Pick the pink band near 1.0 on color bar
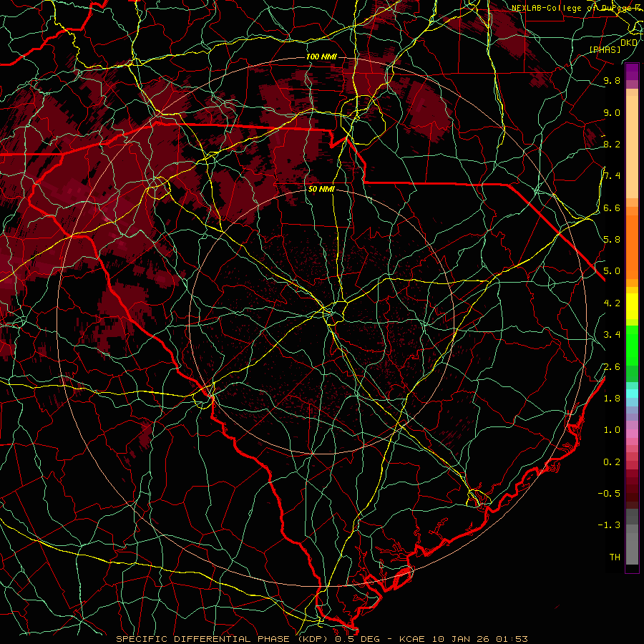 tap(632, 434)
